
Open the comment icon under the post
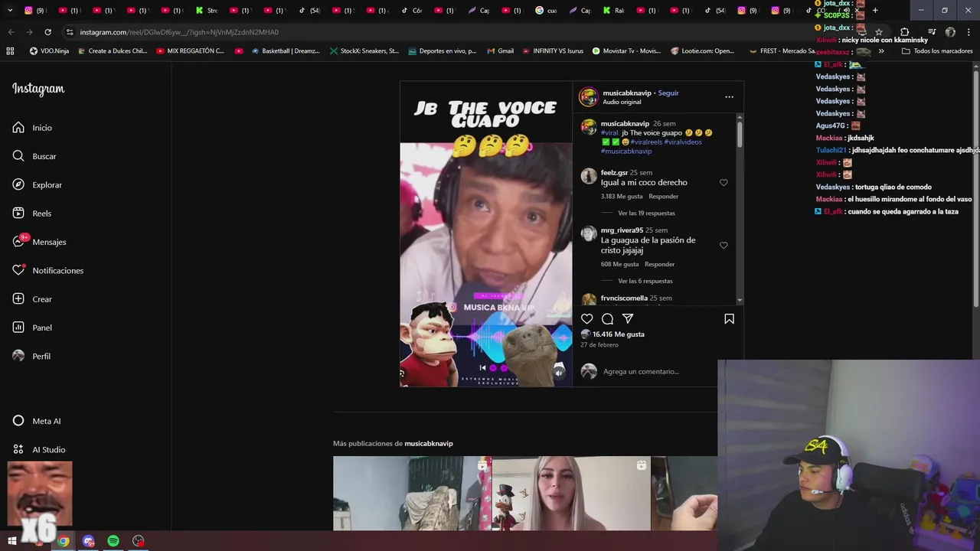click(607, 318)
